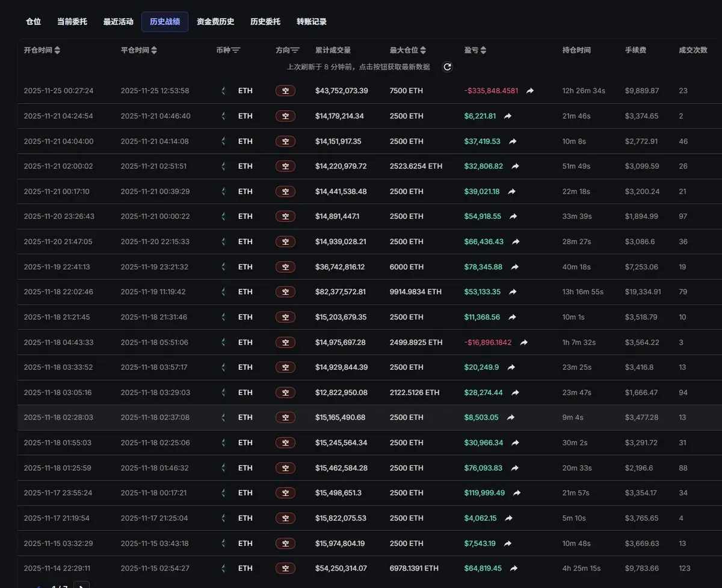
Task: Switch to the 仓位 tab
Action: point(34,22)
